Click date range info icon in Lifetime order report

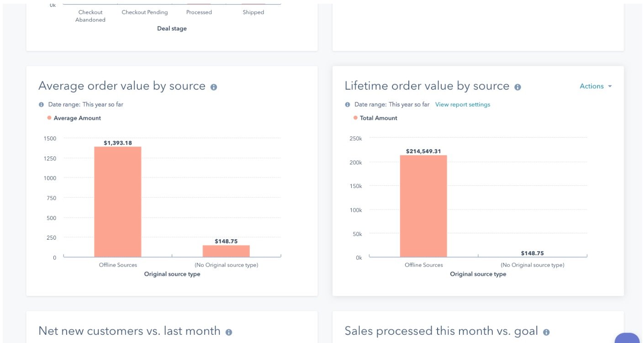click(348, 104)
